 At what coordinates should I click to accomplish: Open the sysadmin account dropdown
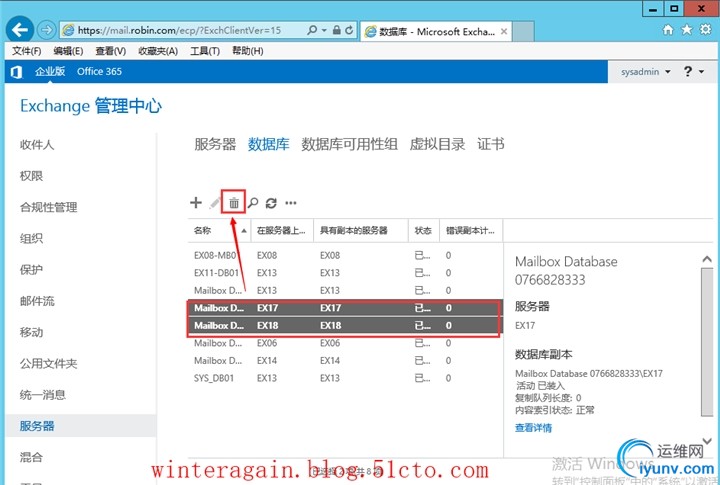click(x=646, y=72)
